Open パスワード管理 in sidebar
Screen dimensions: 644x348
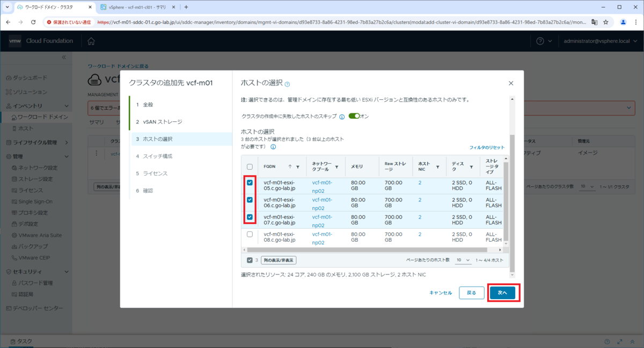click(35, 283)
